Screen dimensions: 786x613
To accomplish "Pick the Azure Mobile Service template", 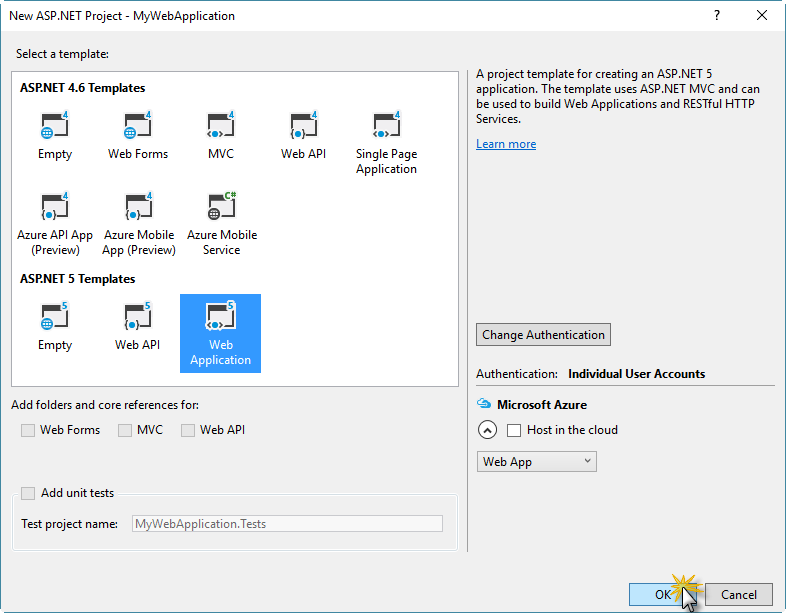I will [221, 223].
